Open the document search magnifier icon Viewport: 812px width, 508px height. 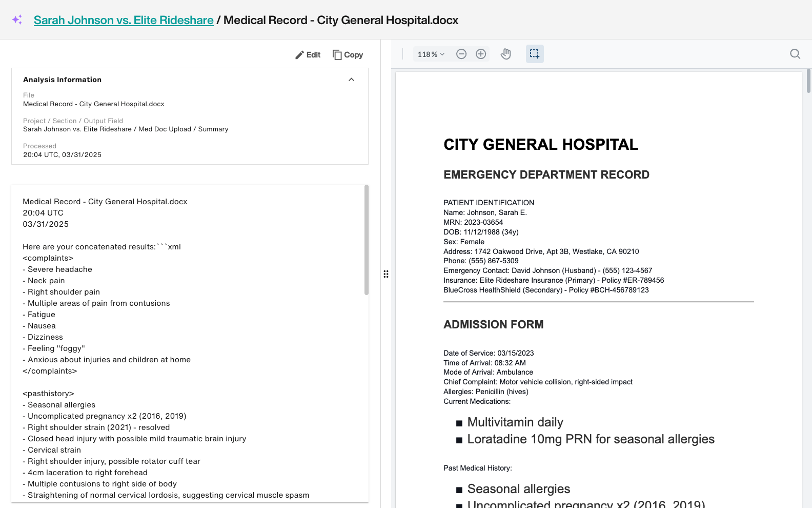(795, 54)
